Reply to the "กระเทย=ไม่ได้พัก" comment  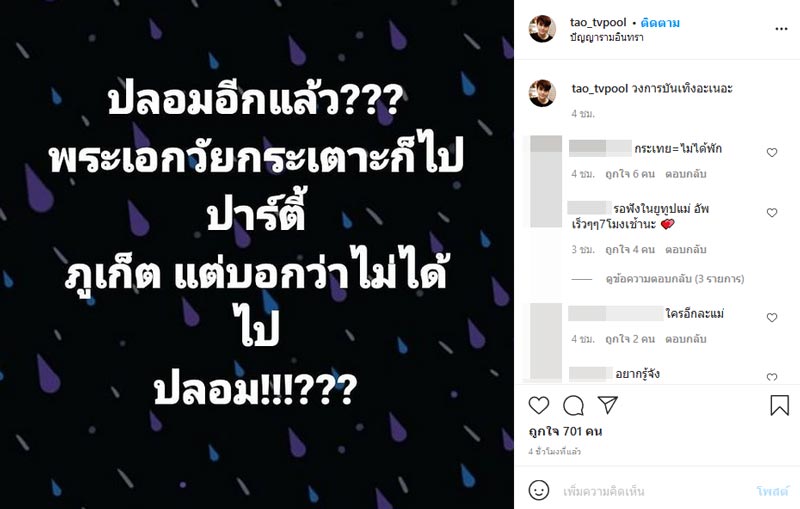688,173
